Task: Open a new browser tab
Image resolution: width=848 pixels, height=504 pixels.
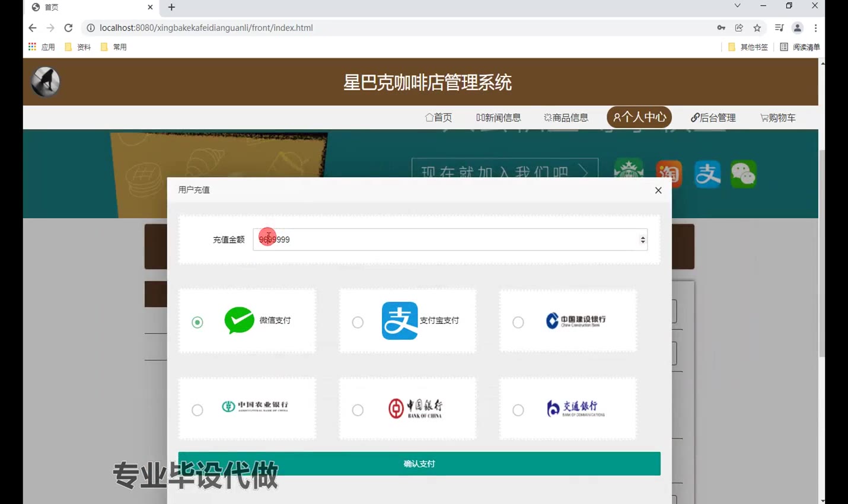Action: (x=171, y=7)
